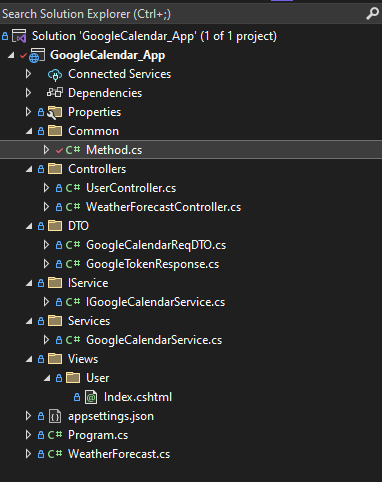Click the C# icon of Method.cs
The width and height of the screenshot is (382, 482).
coord(73,150)
